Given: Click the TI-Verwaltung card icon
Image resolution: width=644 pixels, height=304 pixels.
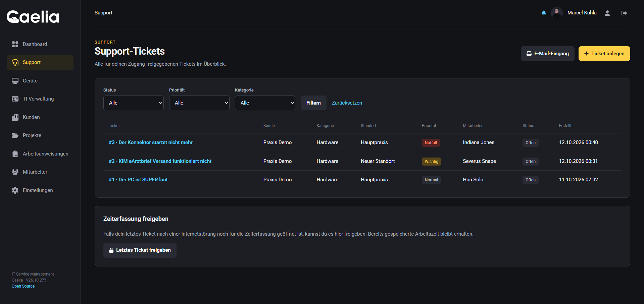Looking at the screenshot, I should pos(15,99).
